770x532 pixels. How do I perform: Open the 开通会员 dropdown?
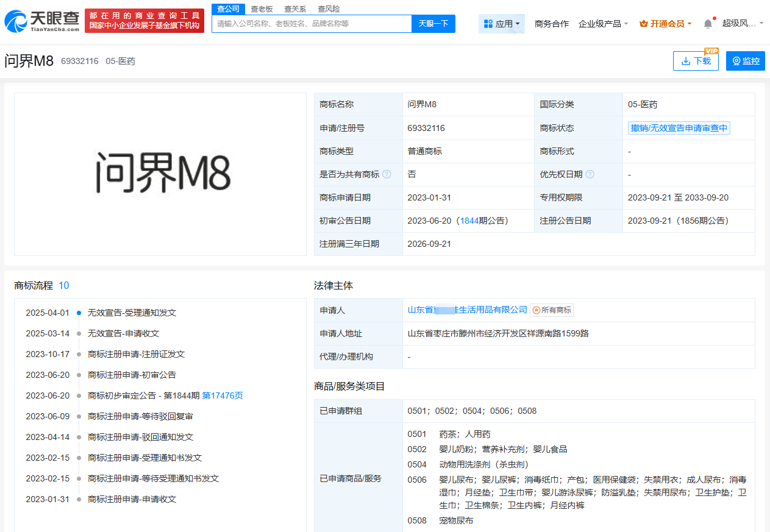coord(665,24)
